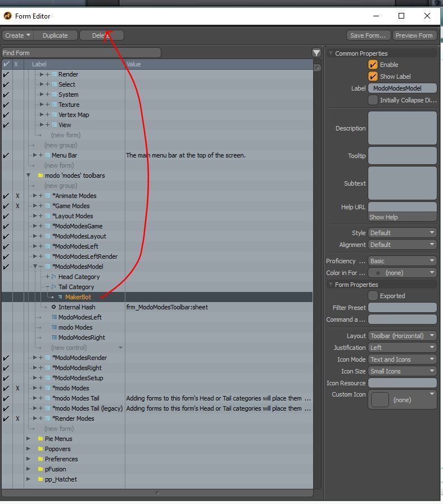Click the Preview Form button
The height and width of the screenshot is (504, 443).
coord(414,35)
